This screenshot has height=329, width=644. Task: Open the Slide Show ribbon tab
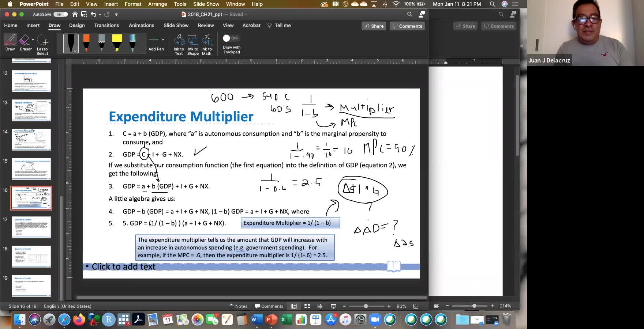(x=176, y=25)
